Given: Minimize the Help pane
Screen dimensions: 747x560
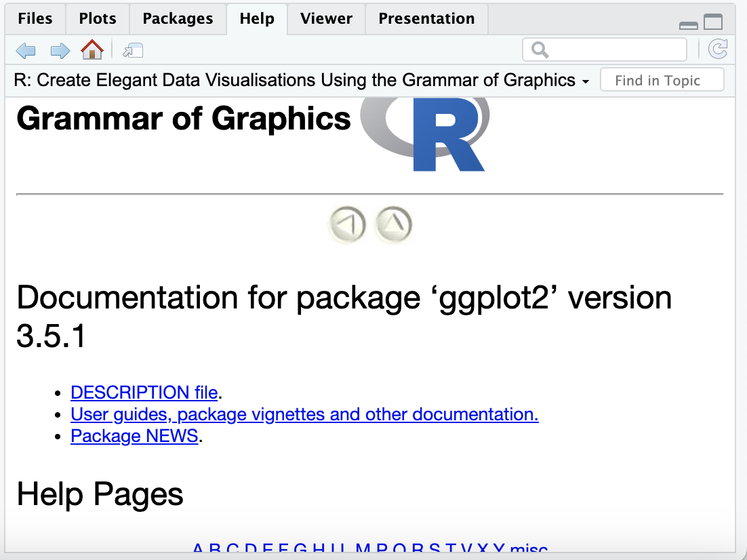Looking at the screenshot, I should (x=689, y=24).
